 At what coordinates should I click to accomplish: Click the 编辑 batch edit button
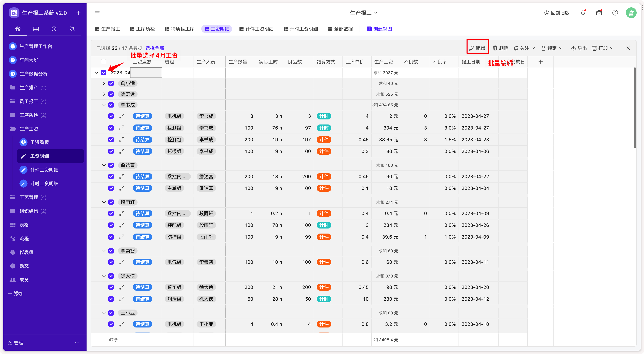click(477, 48)
